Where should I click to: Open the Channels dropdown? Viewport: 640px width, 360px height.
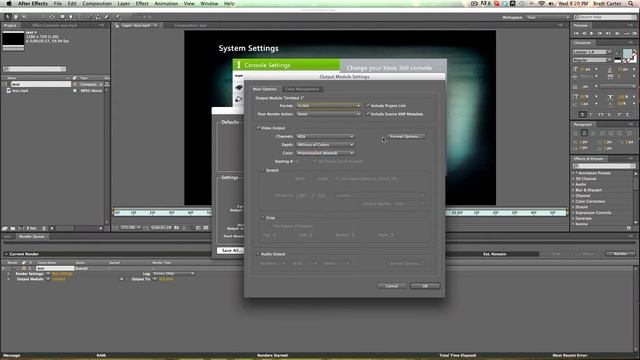pyautogui.click(x=325, y=136)
